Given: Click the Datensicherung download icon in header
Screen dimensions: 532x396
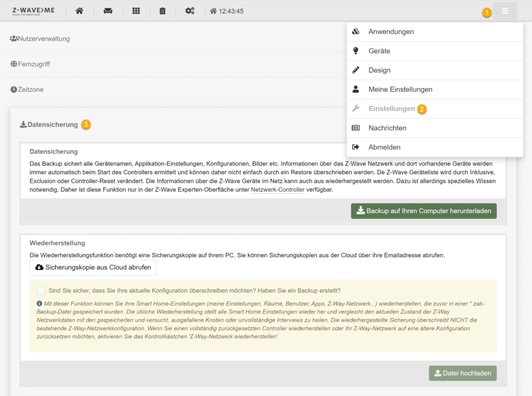Looking at the screenshot, I should [23, 125].
